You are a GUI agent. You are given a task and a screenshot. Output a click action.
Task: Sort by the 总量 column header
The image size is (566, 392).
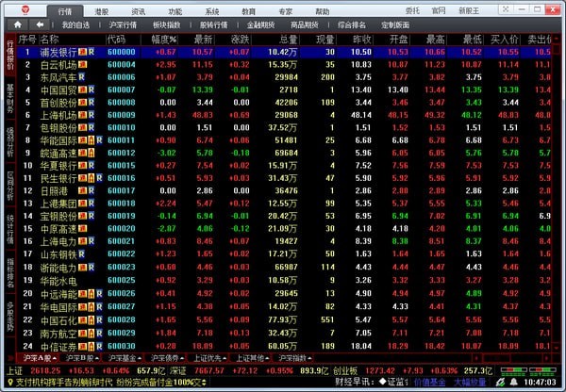point(288,40)
